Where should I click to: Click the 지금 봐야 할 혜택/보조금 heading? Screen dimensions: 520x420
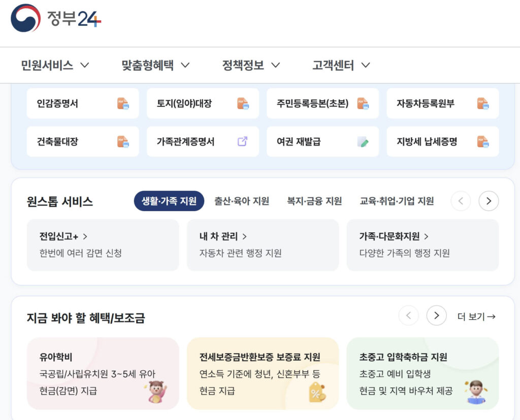click(86, 318)
